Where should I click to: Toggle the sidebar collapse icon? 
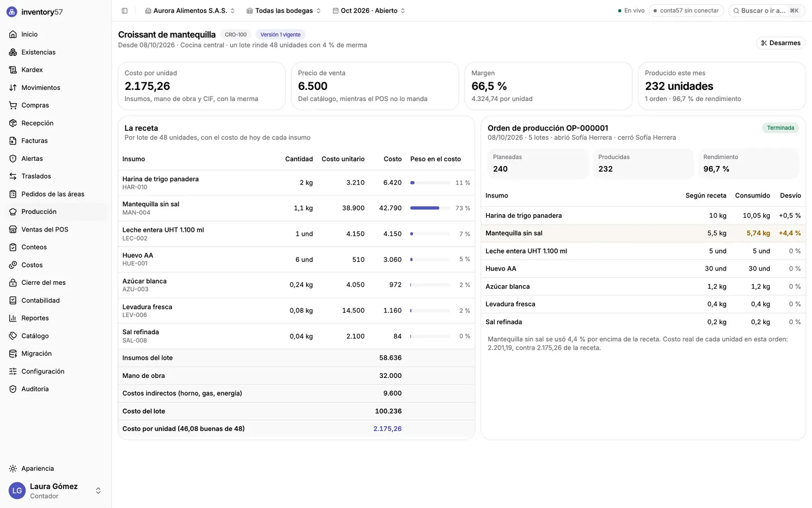[x=125, y=11]
